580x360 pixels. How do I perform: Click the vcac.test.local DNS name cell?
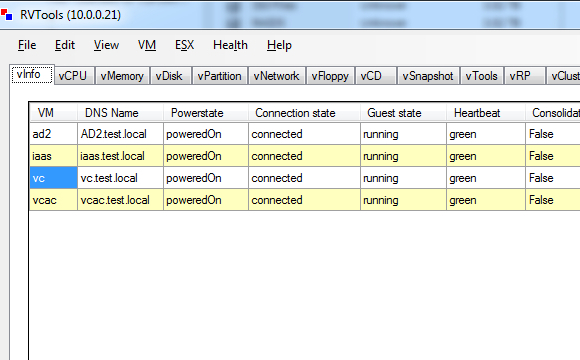pyautogui.click(x=120, y=200)
